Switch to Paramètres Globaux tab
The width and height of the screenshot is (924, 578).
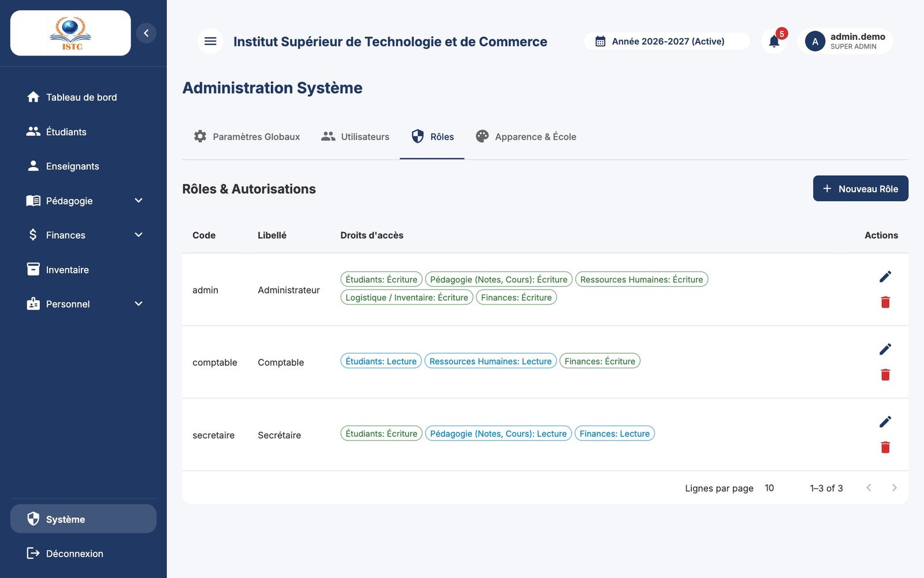pyautogui.click(x=247, y=136)
